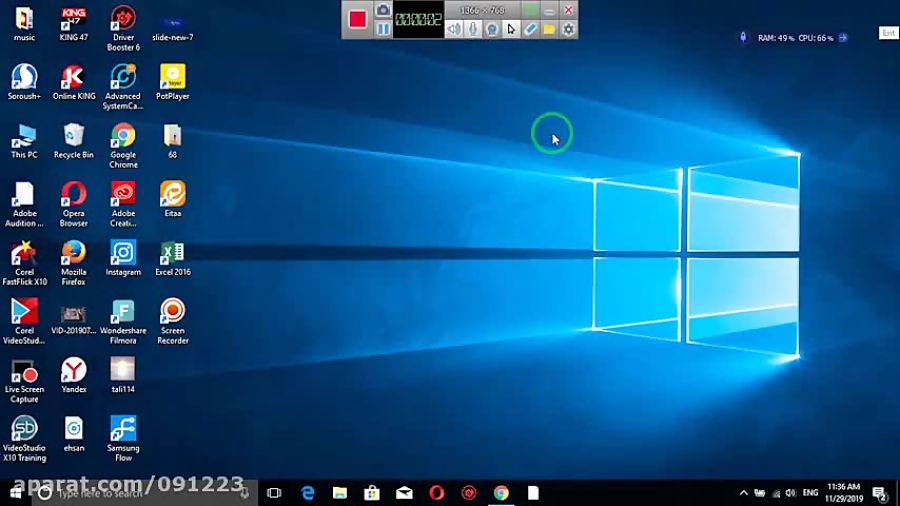Select the Instagram shortcut
The image size is (900, 506).
tap(123, 259)
